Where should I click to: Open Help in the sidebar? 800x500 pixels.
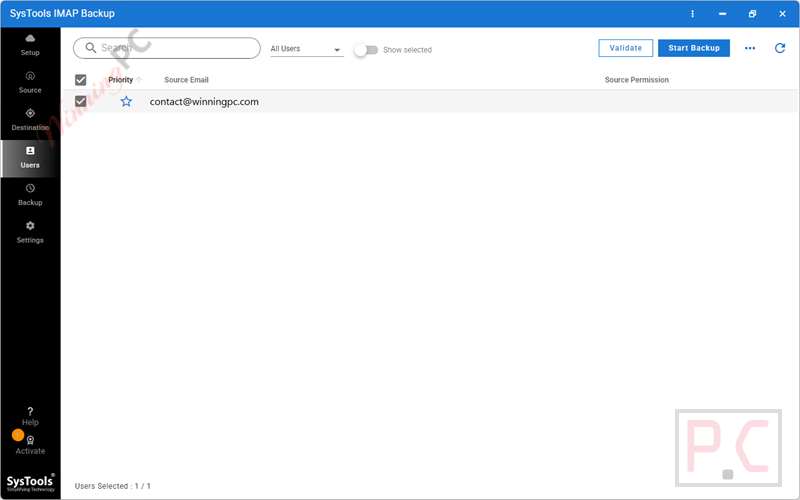tap(30, 416)
